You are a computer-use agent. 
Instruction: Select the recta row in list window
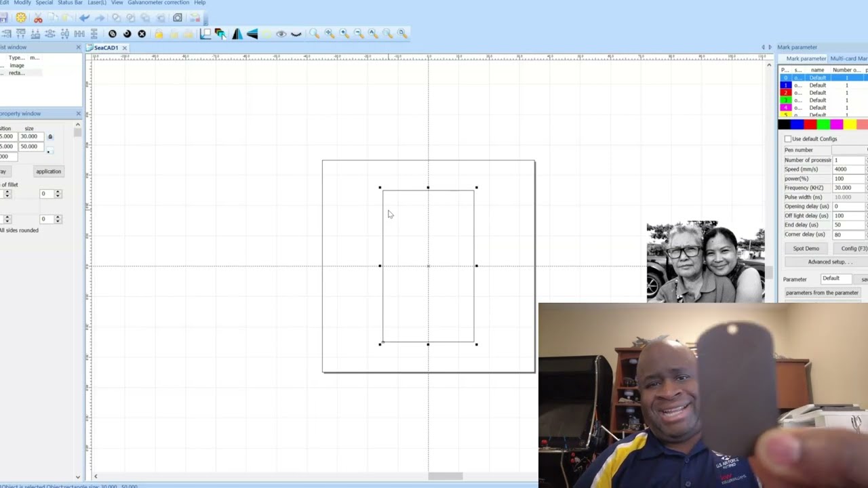(20, 73)
